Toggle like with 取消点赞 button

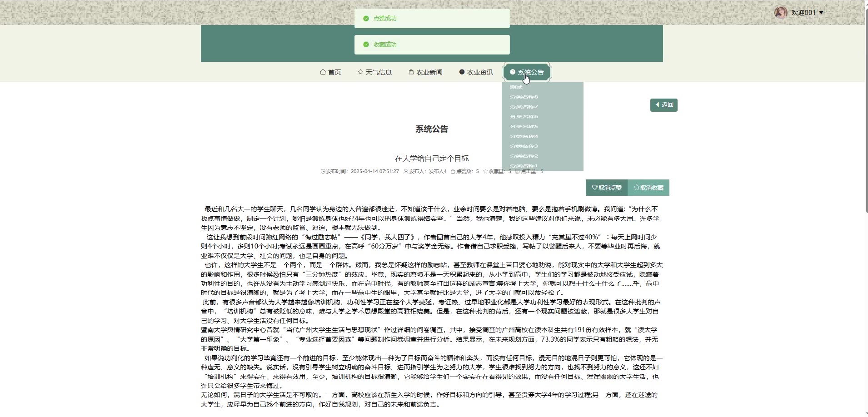pos(607,188)
